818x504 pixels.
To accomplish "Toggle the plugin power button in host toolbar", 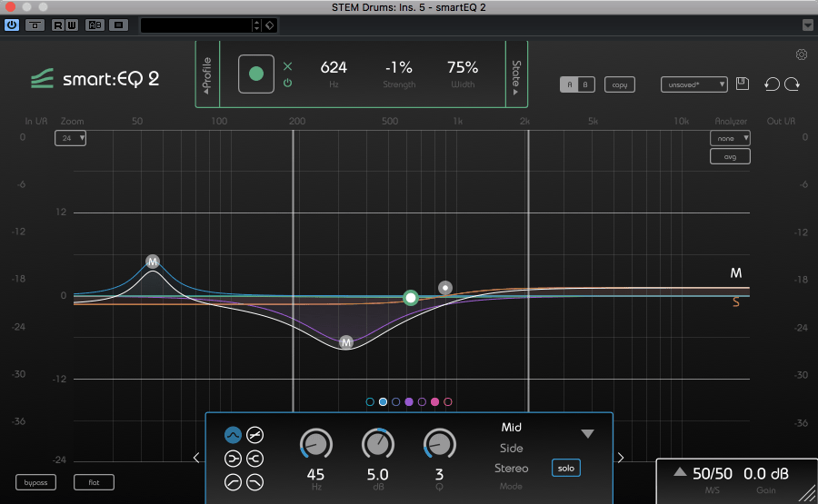I will click(12, 25).
